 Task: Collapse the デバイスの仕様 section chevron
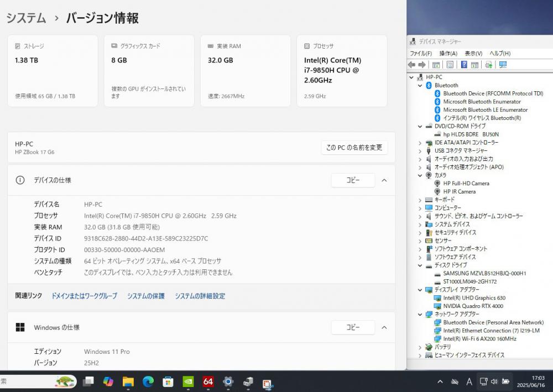(384, 180)
